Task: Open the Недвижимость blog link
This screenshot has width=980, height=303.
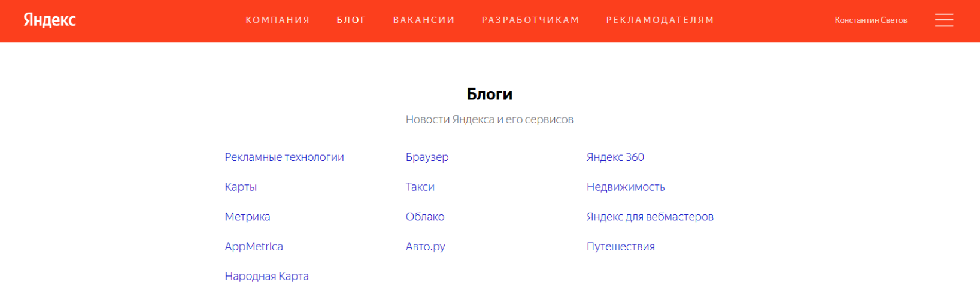Action: (x=626, y=187)
